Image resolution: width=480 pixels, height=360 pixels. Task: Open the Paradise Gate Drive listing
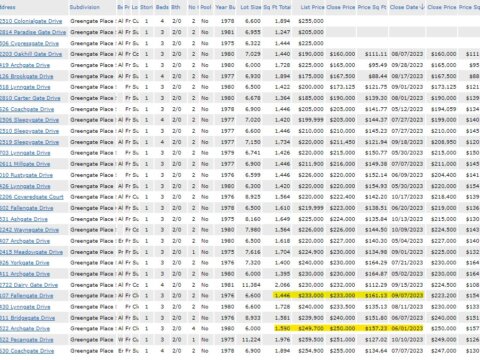33,32
